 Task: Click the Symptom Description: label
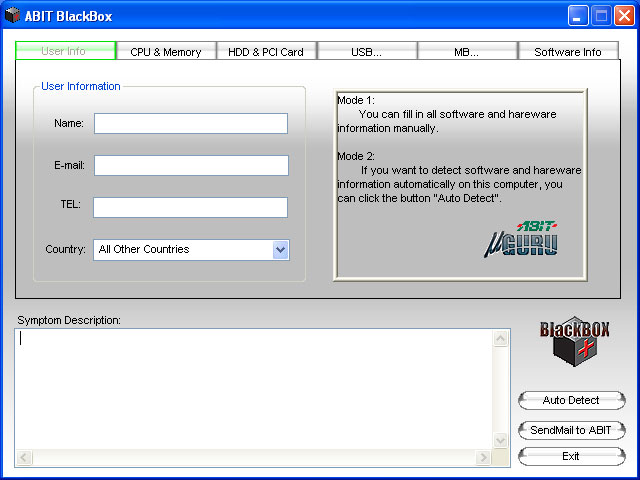pos(69,320)
